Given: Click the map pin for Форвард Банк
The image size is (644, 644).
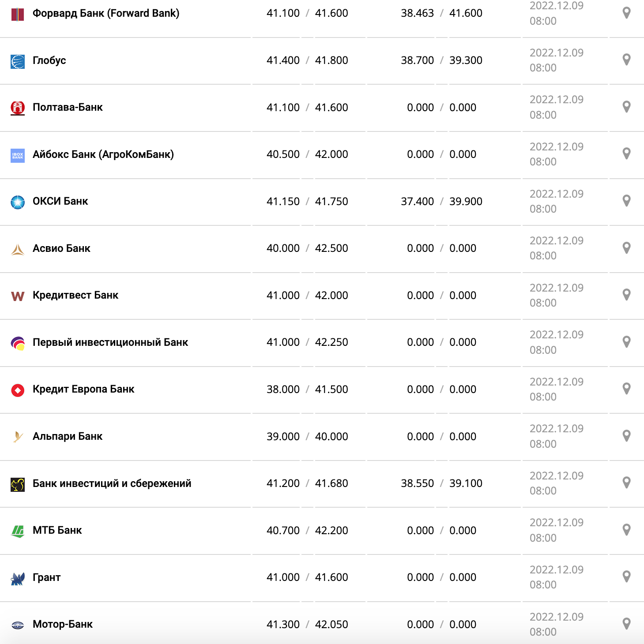Looking at the screenshot, I should 626,13.
